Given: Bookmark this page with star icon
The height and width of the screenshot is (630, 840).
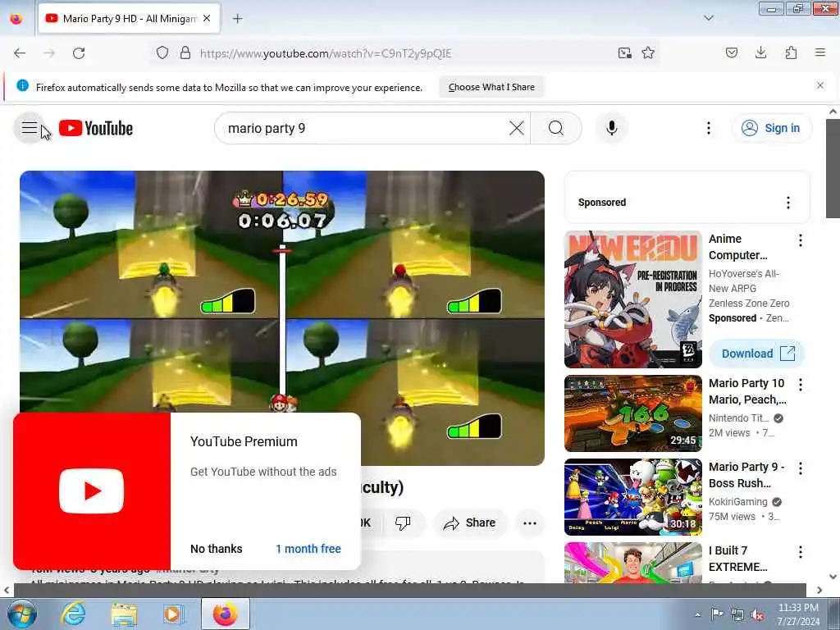Looking at the screenshot, I should pyautogui.click(x=648, y=53).
